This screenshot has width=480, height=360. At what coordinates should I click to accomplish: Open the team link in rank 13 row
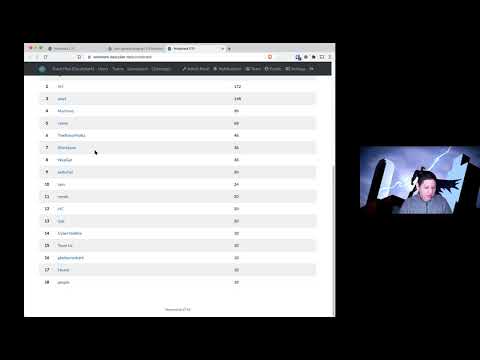tap(61, 221)
